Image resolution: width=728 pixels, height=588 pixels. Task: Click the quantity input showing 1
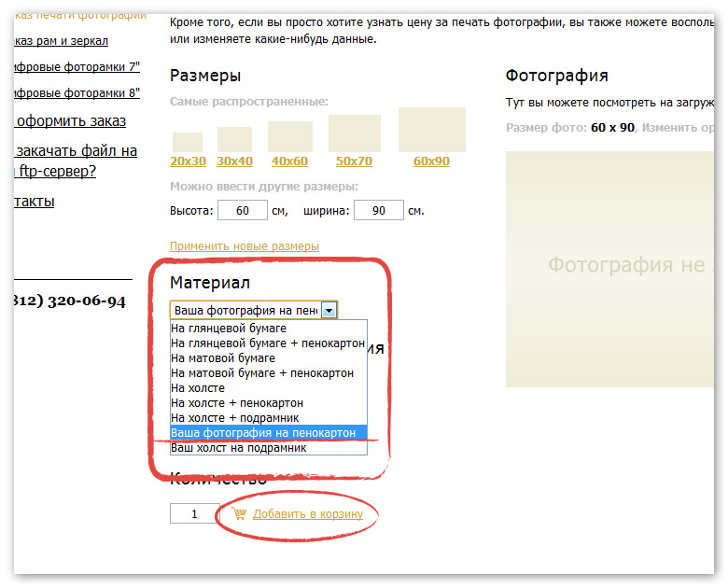(x=194, y=513)
